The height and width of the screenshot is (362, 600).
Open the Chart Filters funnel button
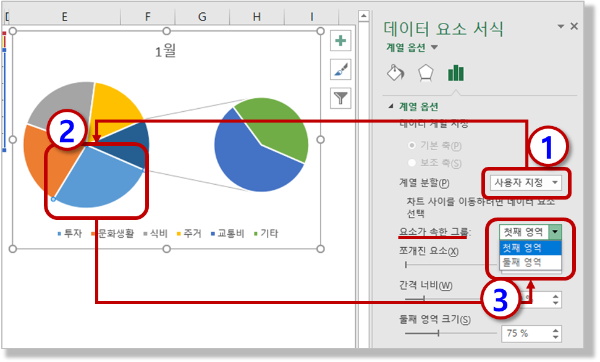coord(340,98)
